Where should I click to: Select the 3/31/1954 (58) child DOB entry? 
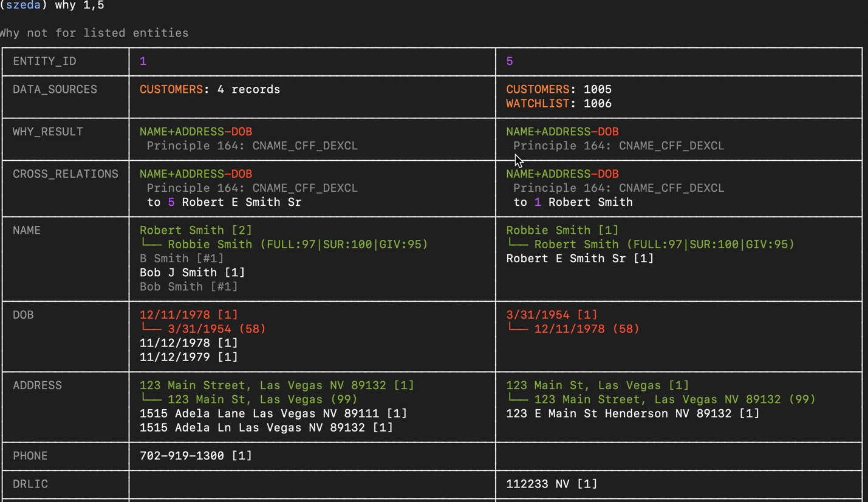pyautogui.click(x=216, y=329)
